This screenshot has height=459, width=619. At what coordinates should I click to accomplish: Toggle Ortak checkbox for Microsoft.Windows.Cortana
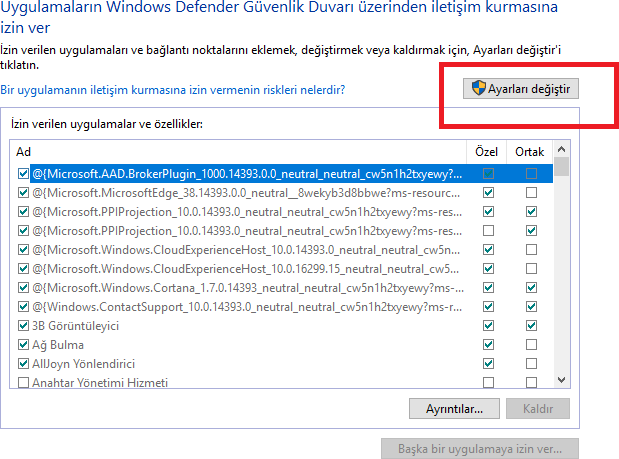pyautogui.click(x=531, y=288)
